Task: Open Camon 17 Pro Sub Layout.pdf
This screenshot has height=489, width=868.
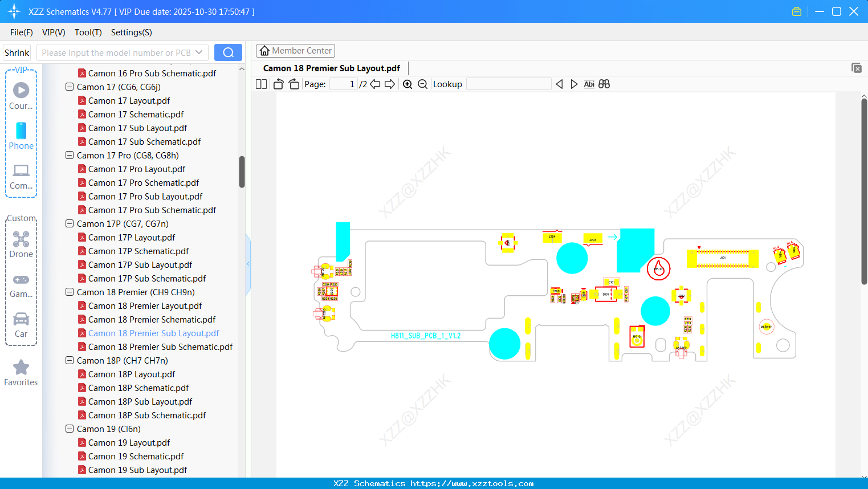Action: click(145, 197)
